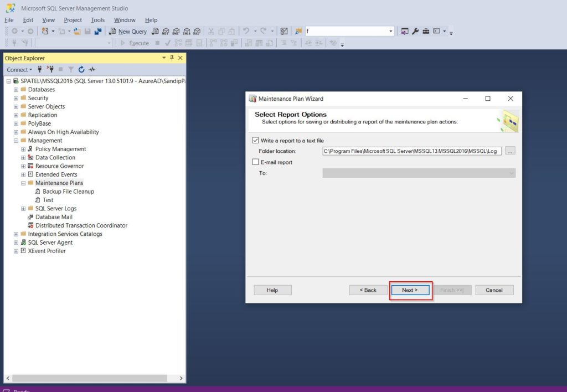Click the folder browse ellipsis button

[x=510, y=151]
